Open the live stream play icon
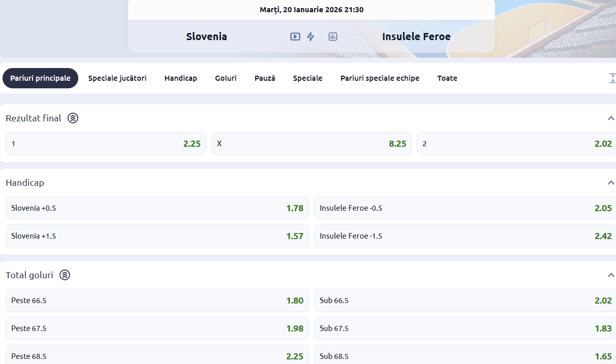This screenshot has height=364, width=616. pos(295,36)
